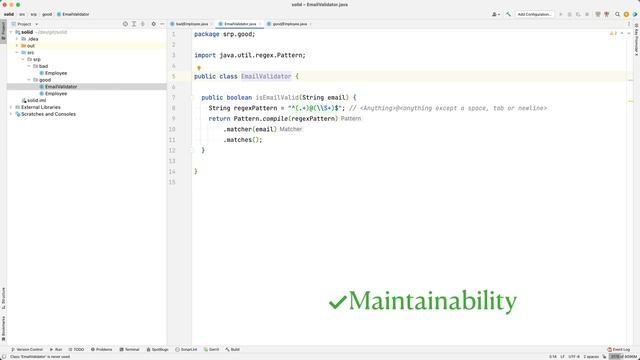Click 'good' breadcrumb in navigation bar
This screenshot has height=360, width=640.
point(47,14)
